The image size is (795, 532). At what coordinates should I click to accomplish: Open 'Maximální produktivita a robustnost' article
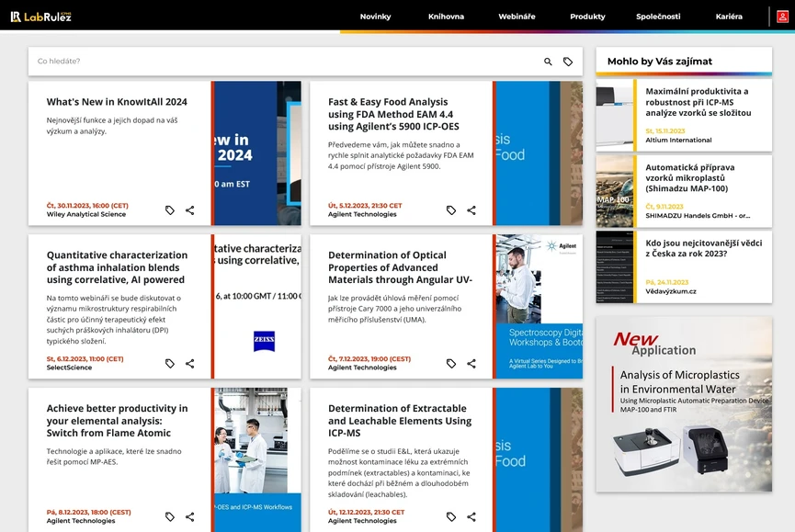tap(698, 102)
